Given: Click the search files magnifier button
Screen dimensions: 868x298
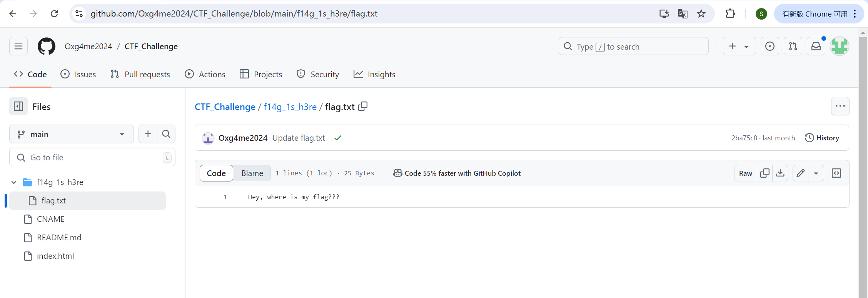Looking at the screenshot, I should (x=166, y=134).
